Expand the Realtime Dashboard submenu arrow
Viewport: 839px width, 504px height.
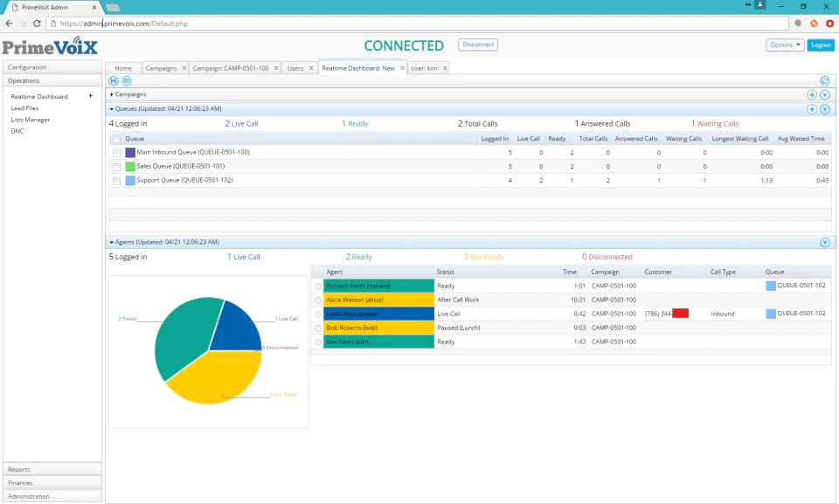(x=90, y=96)
